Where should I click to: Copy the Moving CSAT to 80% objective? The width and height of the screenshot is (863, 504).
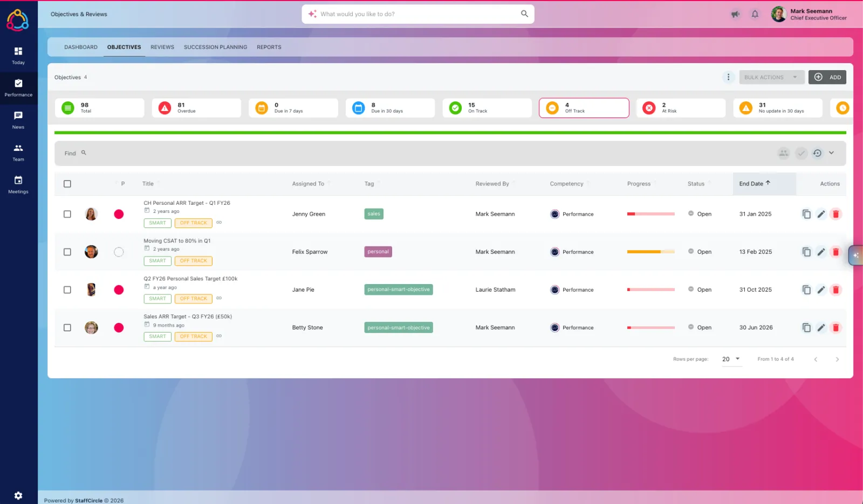click(x=806, y=252)
